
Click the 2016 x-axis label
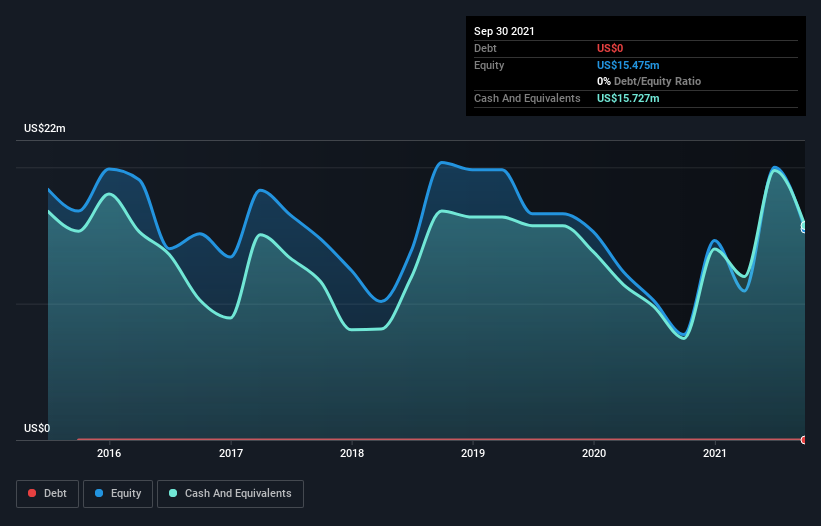(109, 453)
